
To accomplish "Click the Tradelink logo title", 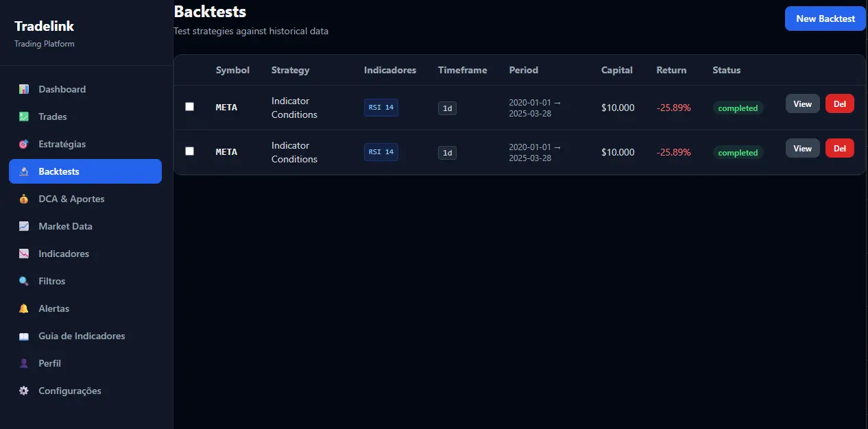I will pyautogui.click(x=45, y=26).
